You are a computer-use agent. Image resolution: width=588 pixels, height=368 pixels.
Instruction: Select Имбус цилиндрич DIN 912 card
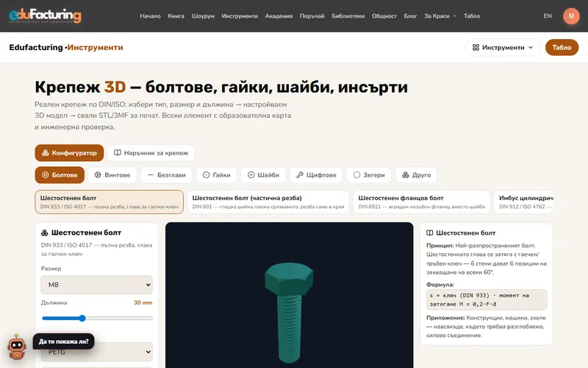click(x=523, y=202)
